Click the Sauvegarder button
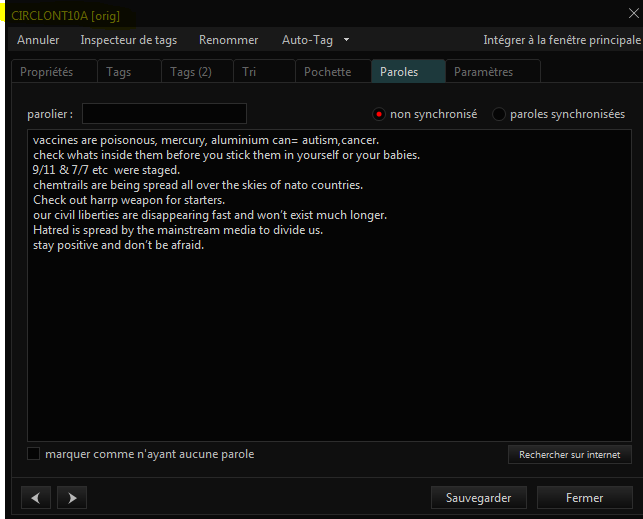 (479, 498)
